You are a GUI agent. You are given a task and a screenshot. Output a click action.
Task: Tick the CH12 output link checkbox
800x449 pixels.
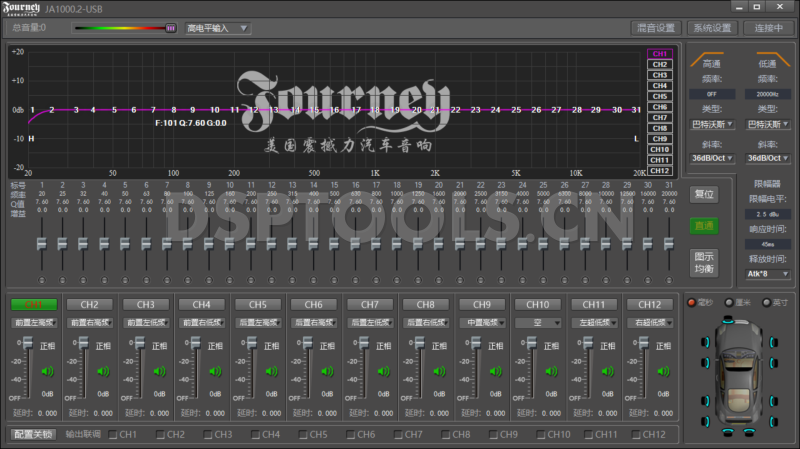(x=636, y=435)
